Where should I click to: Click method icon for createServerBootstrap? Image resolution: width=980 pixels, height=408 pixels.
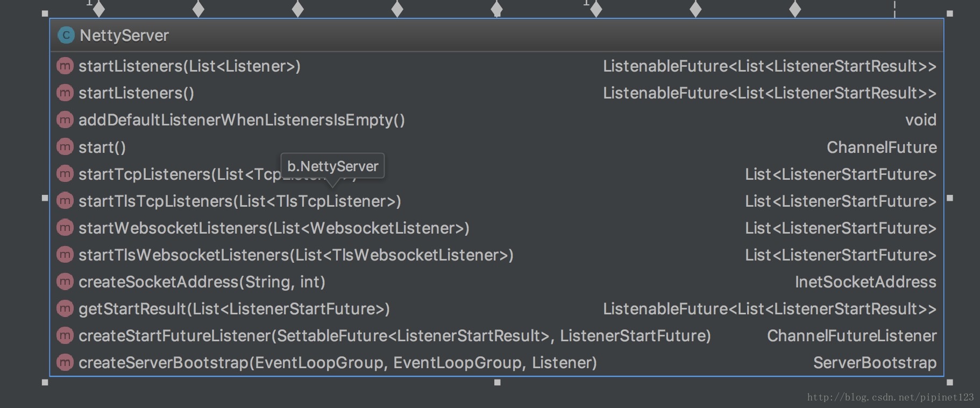[65, 362]
